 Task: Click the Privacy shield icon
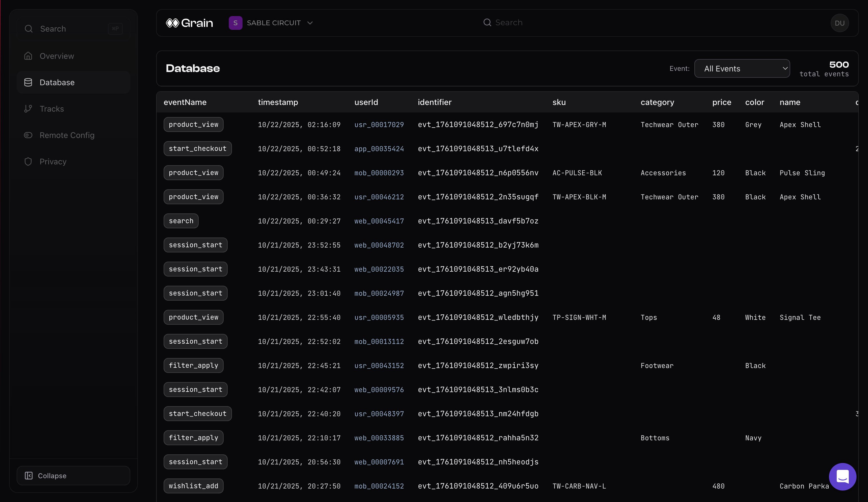(x=28, y=162)
